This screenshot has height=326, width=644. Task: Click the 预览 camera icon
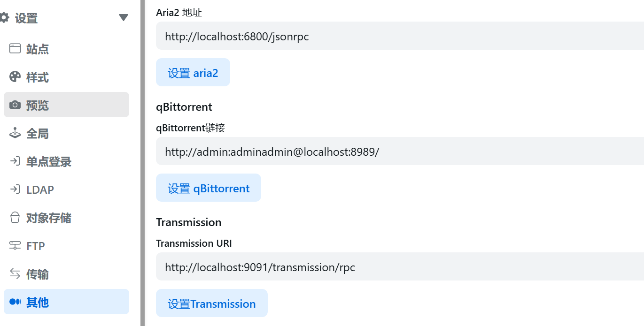click(15, 105)
